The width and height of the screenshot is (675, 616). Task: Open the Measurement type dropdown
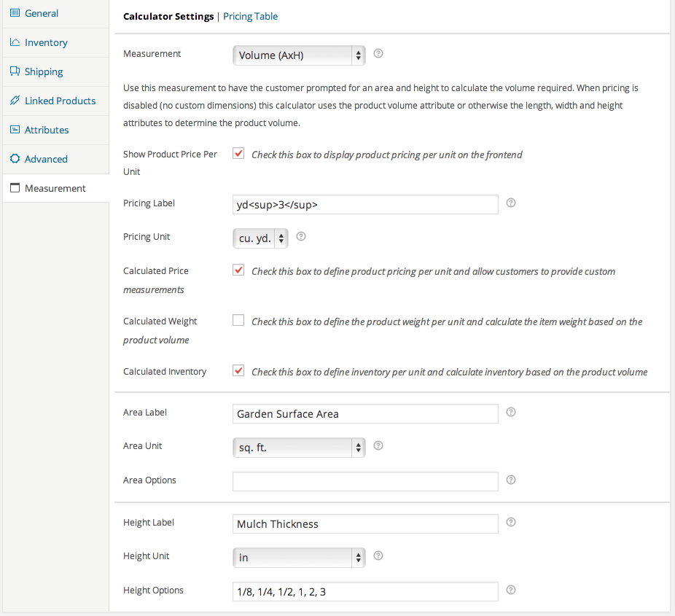(x=298, y=55)
